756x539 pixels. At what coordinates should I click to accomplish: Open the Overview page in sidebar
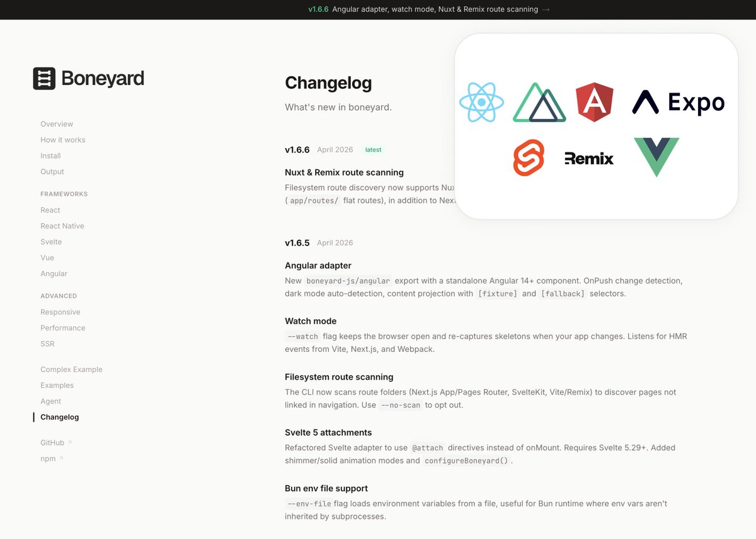(57, 124)
